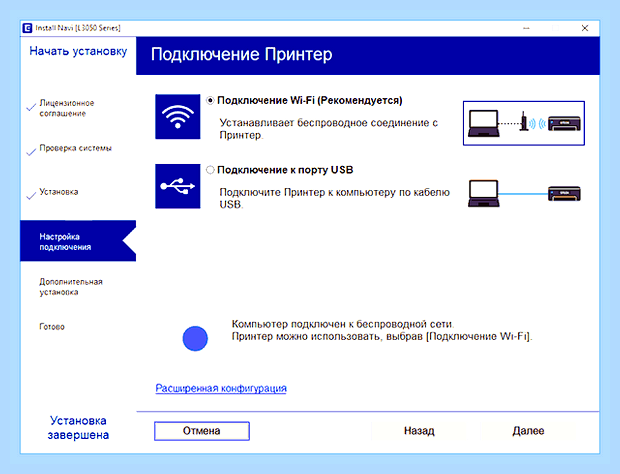Click checkmark next to Лицензионное соглашение
620x474 pixels.
(x=31, y=108)
